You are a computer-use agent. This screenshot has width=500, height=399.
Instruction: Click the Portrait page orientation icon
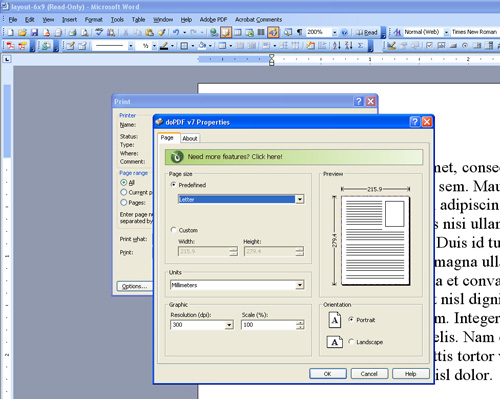335,320
